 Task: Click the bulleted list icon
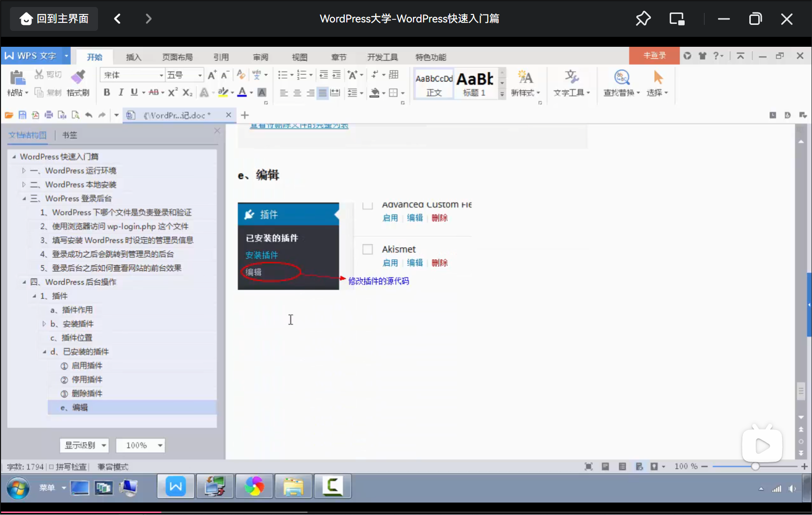[283, 75]
